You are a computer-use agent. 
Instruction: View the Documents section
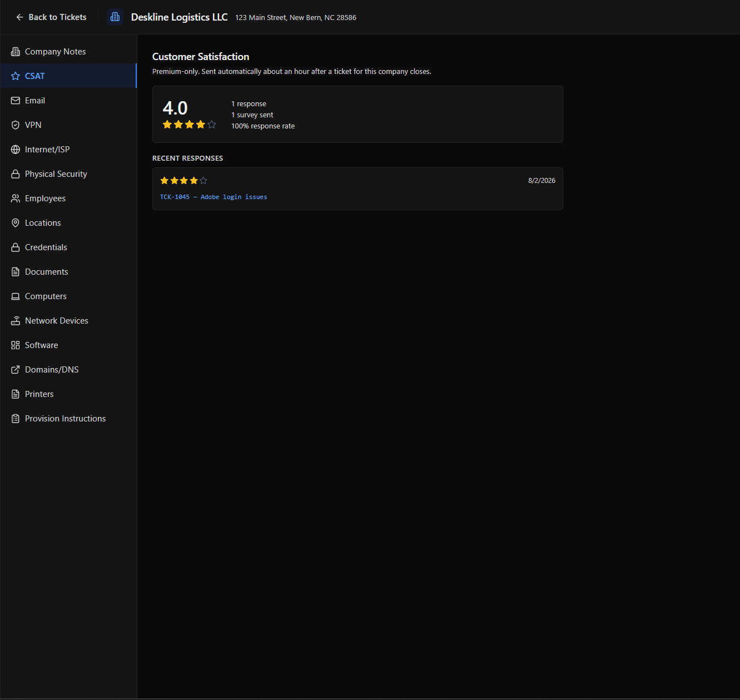(x=68, y=272)
